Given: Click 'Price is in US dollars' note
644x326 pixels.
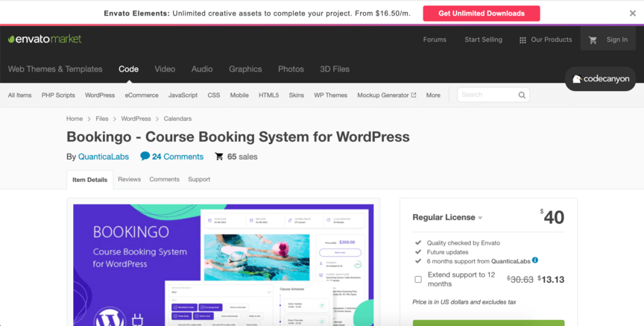Looking at the screenshot, I should tap(464, 301).
